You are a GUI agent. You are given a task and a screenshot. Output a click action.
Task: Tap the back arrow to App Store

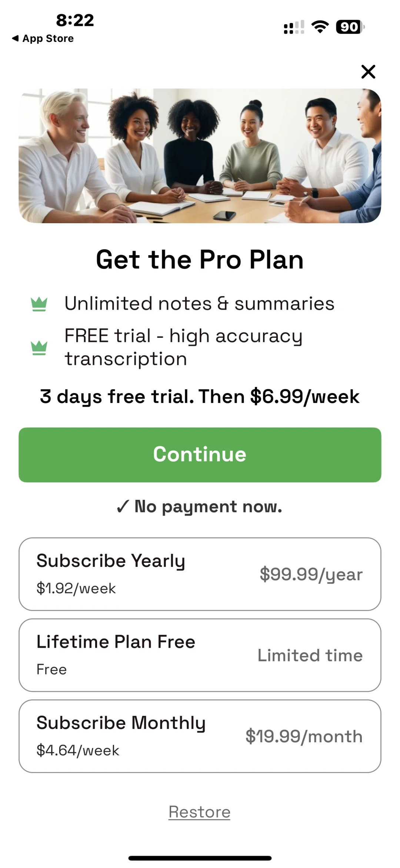[16, 38]
